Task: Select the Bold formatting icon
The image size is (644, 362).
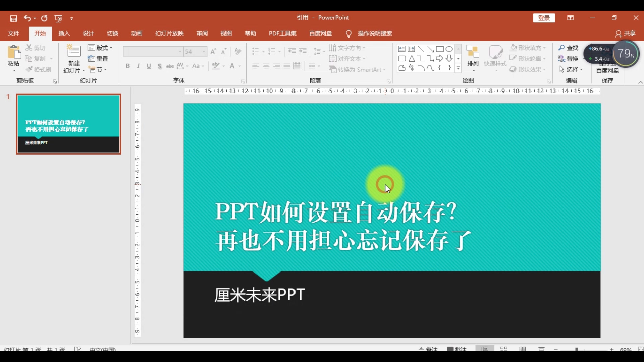Action: (128, 66)
